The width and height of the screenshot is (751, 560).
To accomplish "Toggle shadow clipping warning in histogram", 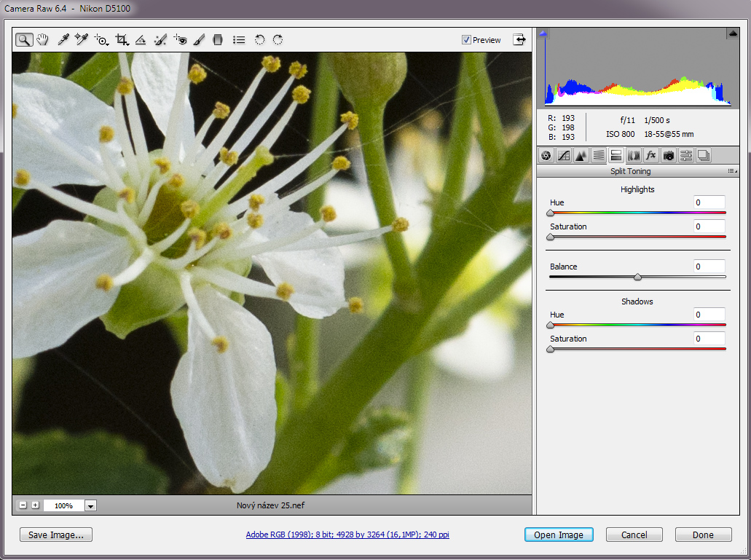I will 543,33.
